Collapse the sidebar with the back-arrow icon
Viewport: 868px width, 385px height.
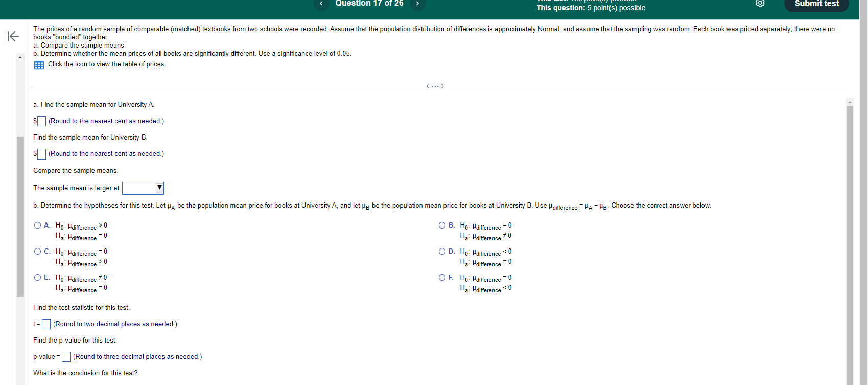(x=13, y=36)
